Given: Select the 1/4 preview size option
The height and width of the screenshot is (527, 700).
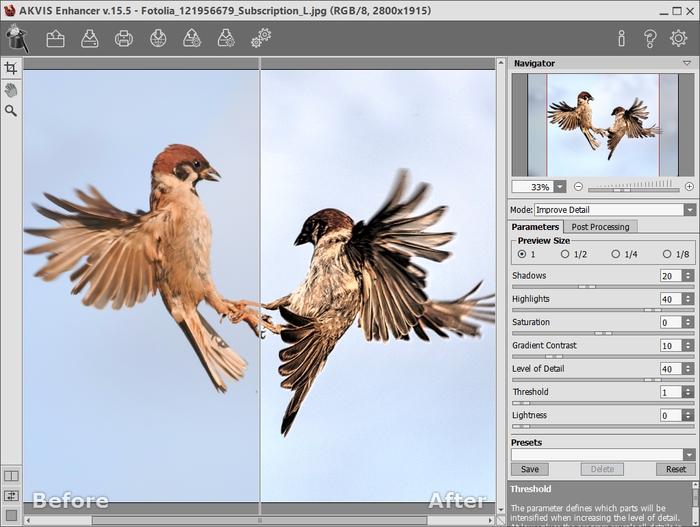Looking at the screenshot, I should coord(616,254).
